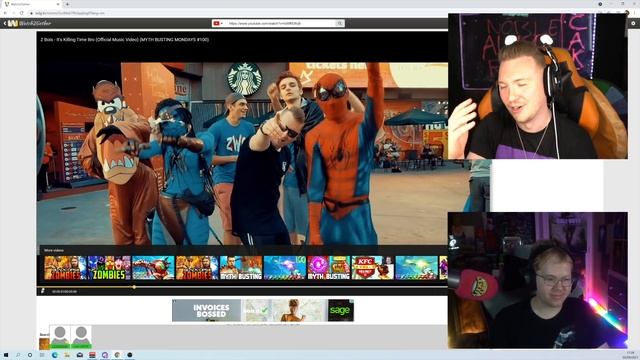
Task: Select the second user avatar in the room
Action: [81, 337]
